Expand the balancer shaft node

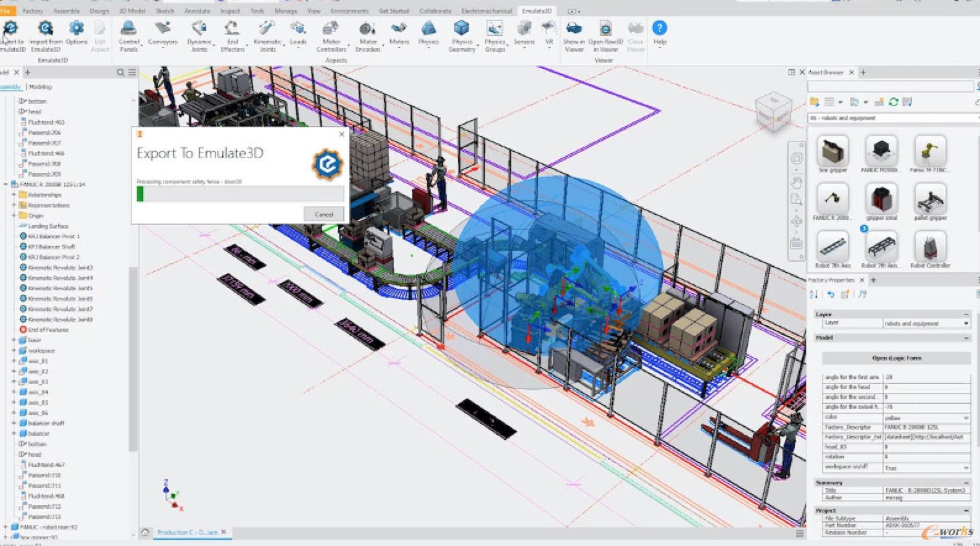coord(14,423)
